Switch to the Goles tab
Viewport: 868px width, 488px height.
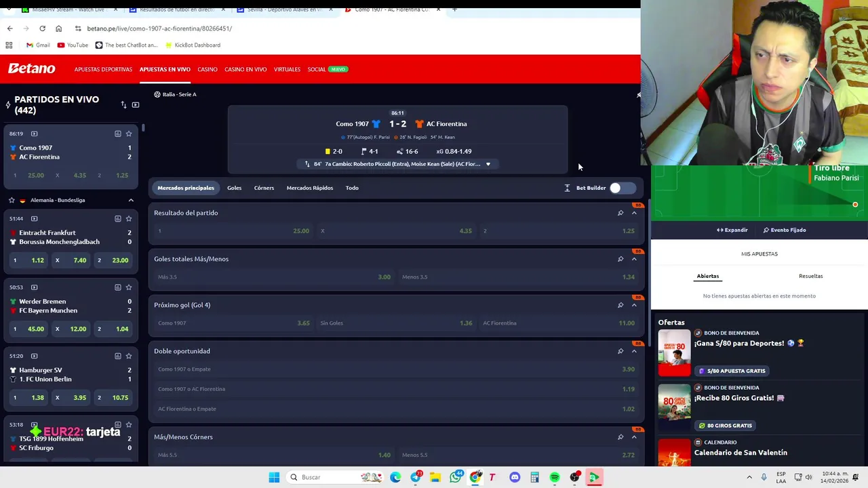(x=234, y=188)
